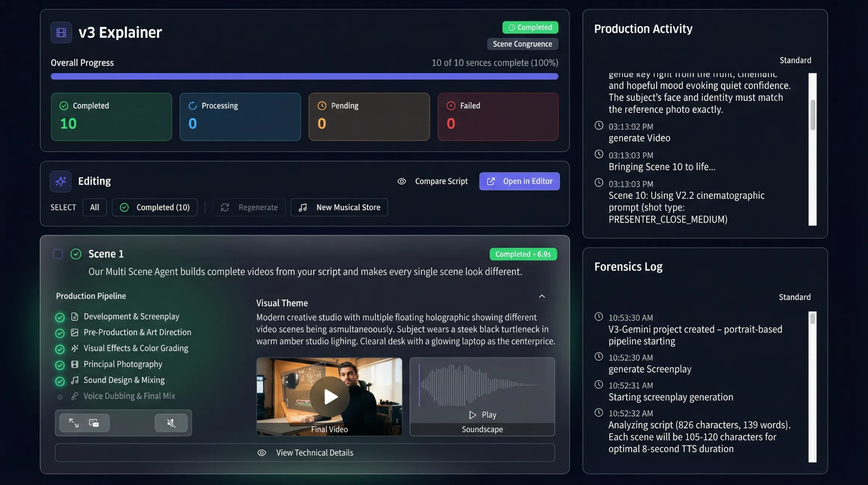Click the Regenerate button
Image resolution: width=868 pixels, height=485 pixels.
coord(249,207)
